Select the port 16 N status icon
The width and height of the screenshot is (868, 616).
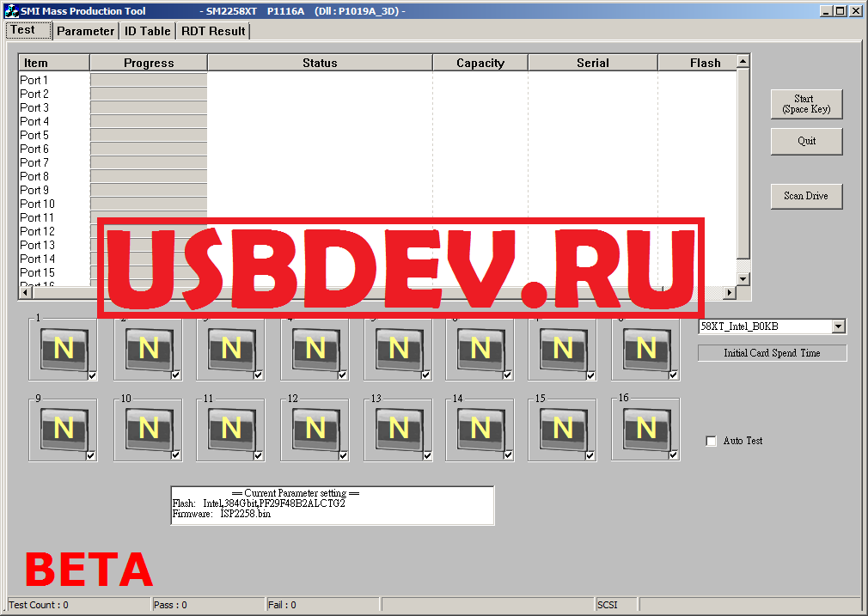[646, 429]
